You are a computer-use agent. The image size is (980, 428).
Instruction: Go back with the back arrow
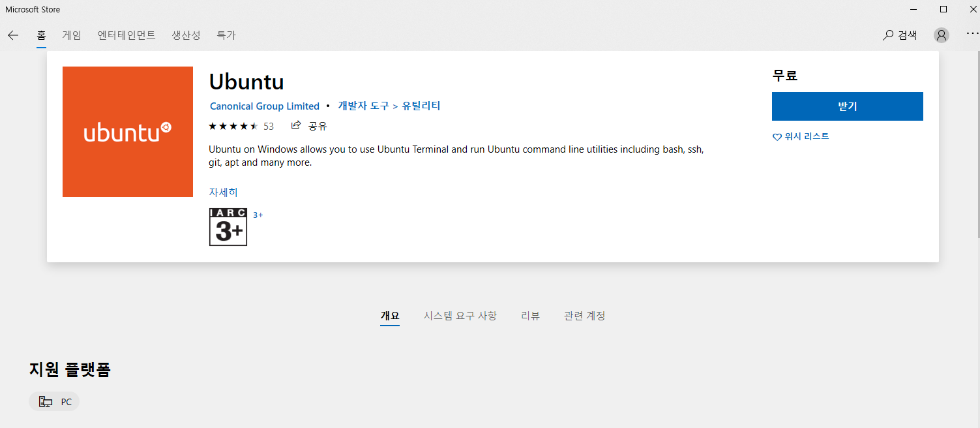click(x=13, y=35)
